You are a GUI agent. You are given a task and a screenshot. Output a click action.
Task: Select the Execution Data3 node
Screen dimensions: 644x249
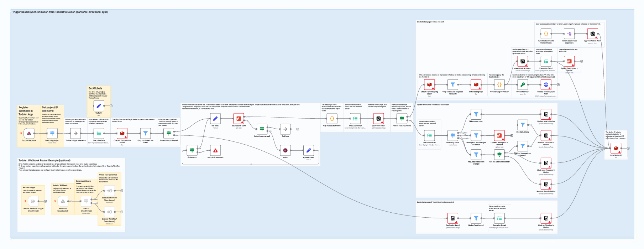pos(429,135)
